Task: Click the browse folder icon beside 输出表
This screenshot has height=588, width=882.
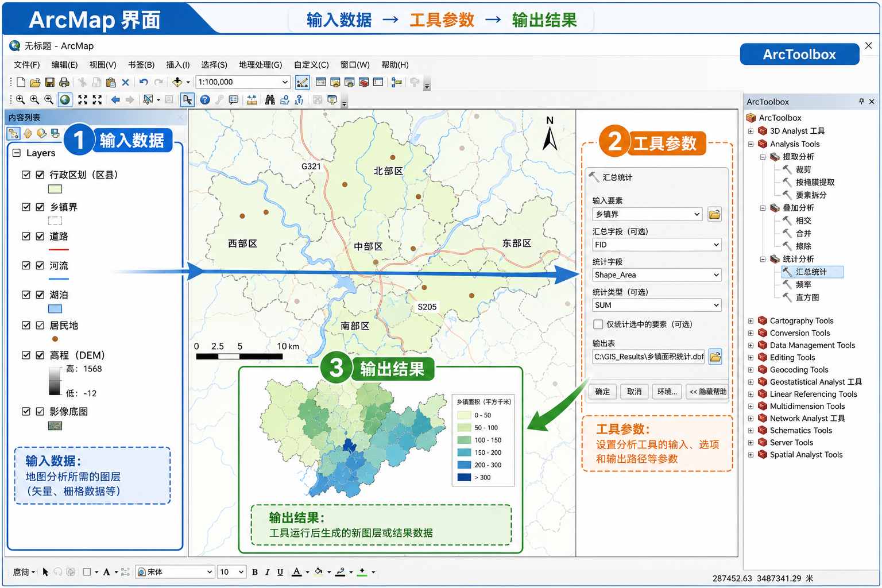Action: click(715, 357)
